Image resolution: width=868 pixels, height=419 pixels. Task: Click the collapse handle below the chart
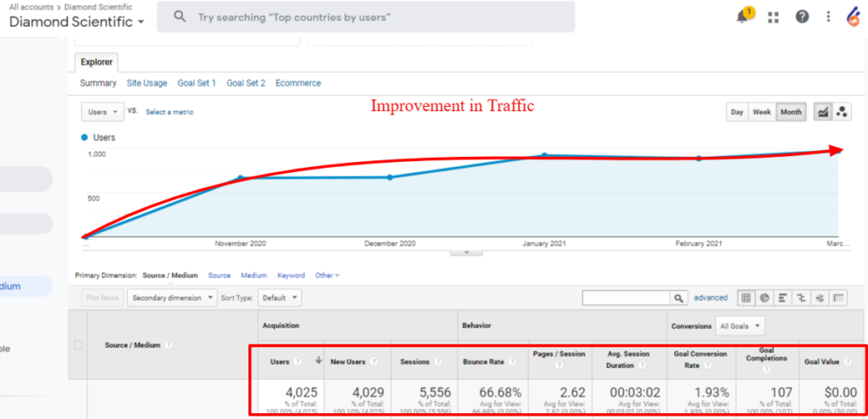[x=466, y=252]
